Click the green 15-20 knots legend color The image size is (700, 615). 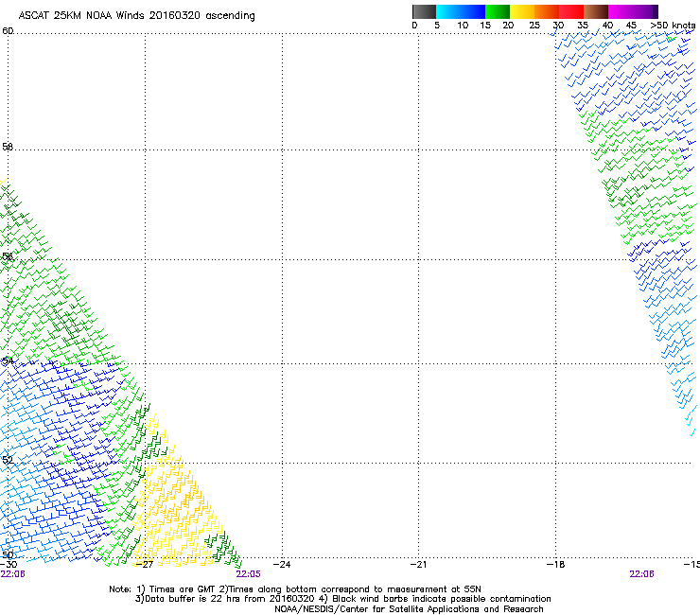coord(498,11)
